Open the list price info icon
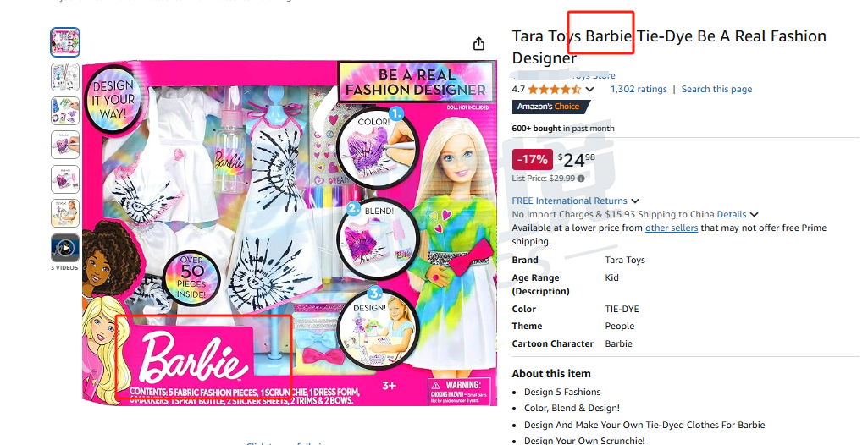The image size is (868, 445). click(581, 179)
